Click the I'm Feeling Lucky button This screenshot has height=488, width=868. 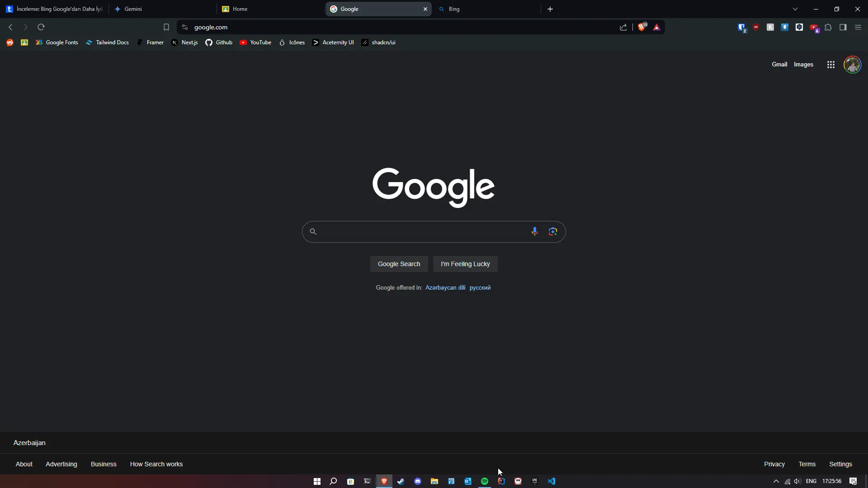coord(466,264)
